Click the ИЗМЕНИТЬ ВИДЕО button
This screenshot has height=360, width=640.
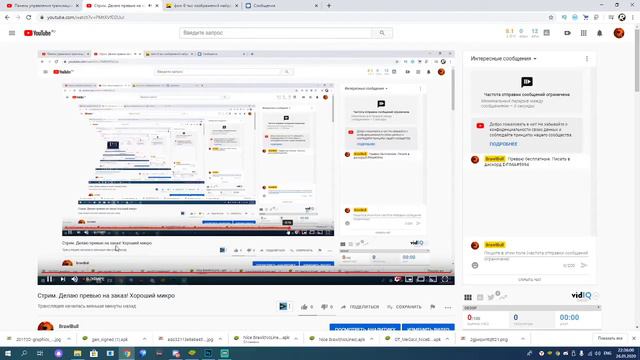(428, 328)
